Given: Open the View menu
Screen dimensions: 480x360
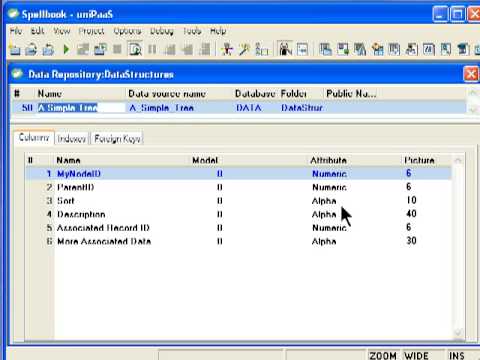Looking at the screenshot, I should tap(62, 31).
